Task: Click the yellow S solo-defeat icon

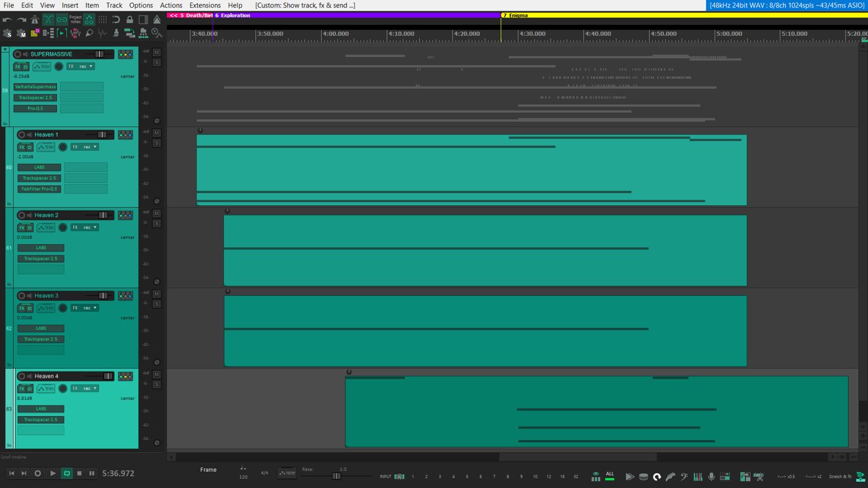Action: pyautogui.click(x=35, y=33)
